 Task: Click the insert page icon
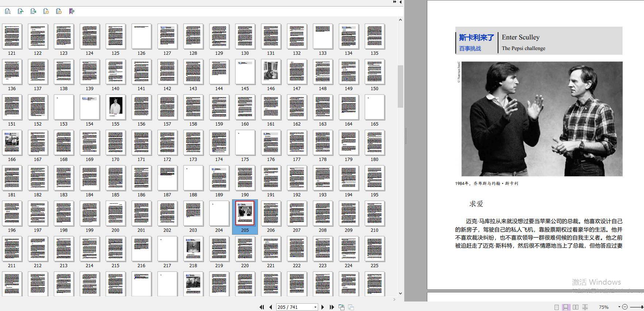pyautogui.click(x=46, y=11)
